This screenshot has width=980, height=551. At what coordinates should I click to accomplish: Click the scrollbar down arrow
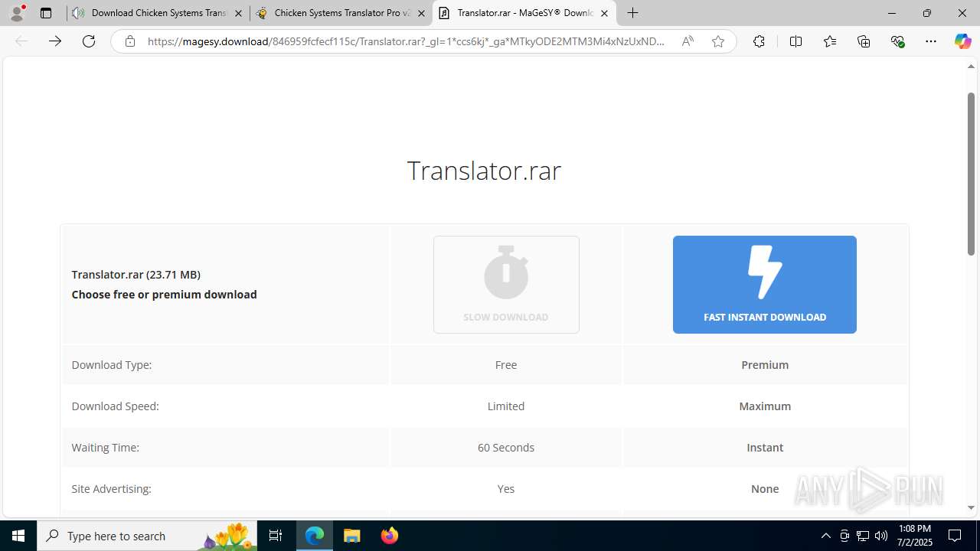click(x=971, y=508)
